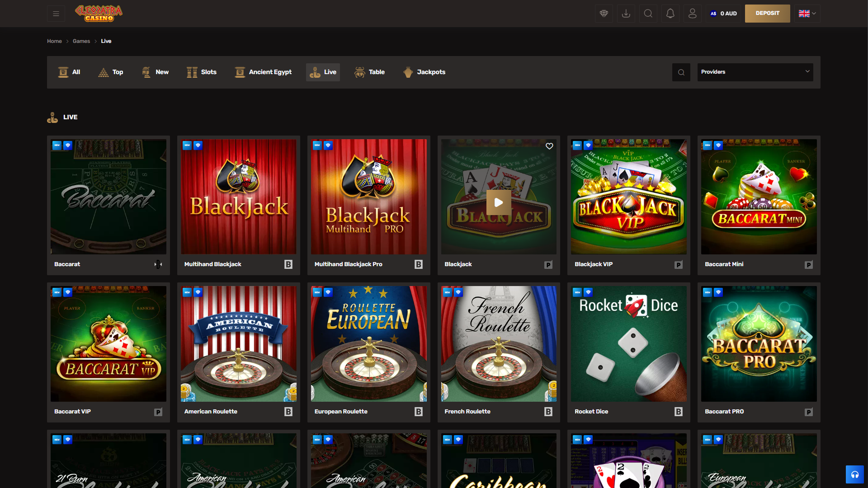868x488 pixels.
Task: Select the Top category tab
Action: [x=111, y=72]
